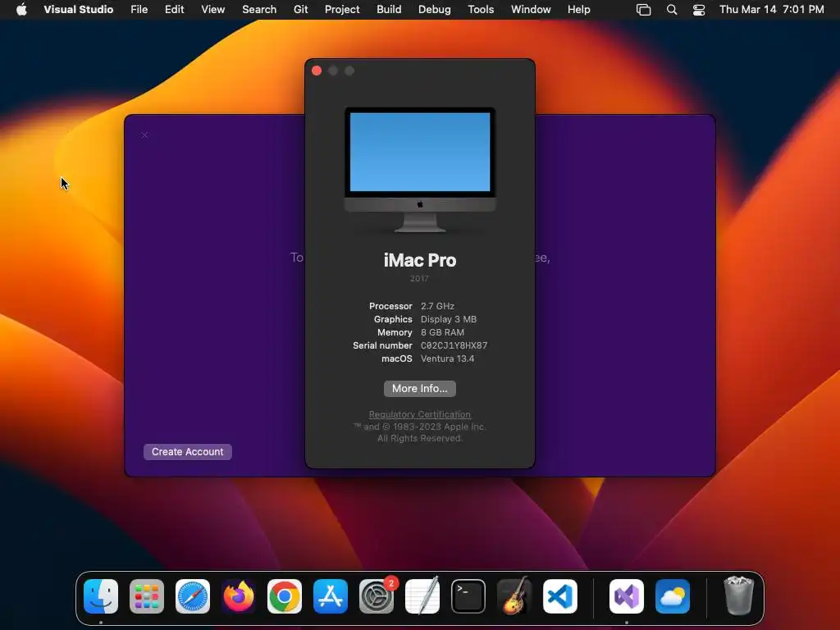The image size is (840, 630).
Task: Click the 2017 model year text
Action: tap(419, 279)
